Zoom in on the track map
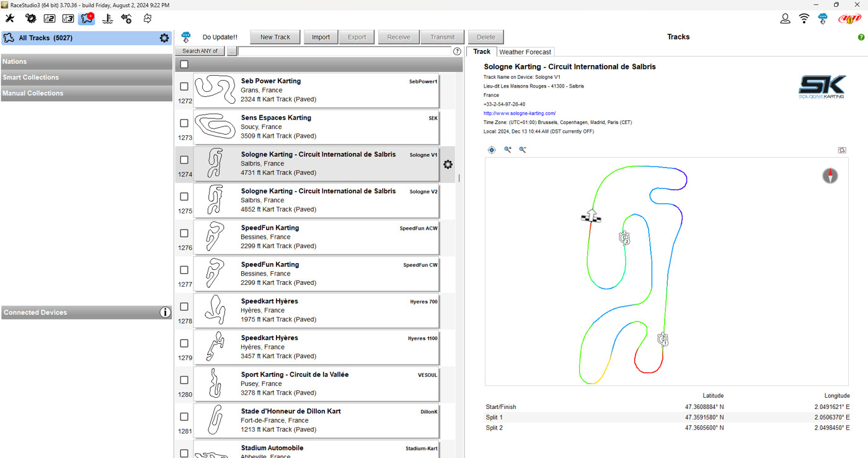Image resolution: width=868 pixels, height=458 pixels. click(507, 150)
